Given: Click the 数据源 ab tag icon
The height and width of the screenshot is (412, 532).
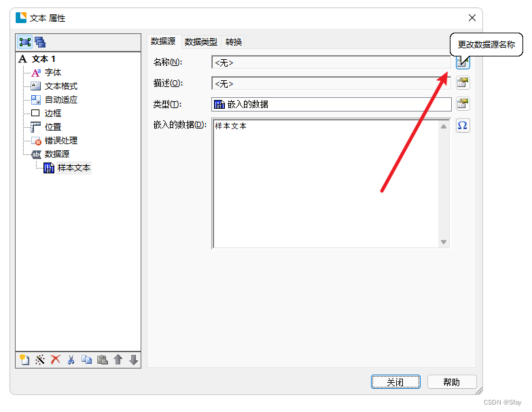Looking at the screenshot, I should point(36,154).
